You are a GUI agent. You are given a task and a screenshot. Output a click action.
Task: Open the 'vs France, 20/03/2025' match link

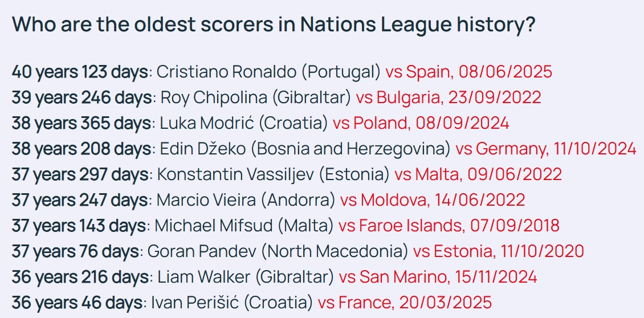click(x=404, y=303)
